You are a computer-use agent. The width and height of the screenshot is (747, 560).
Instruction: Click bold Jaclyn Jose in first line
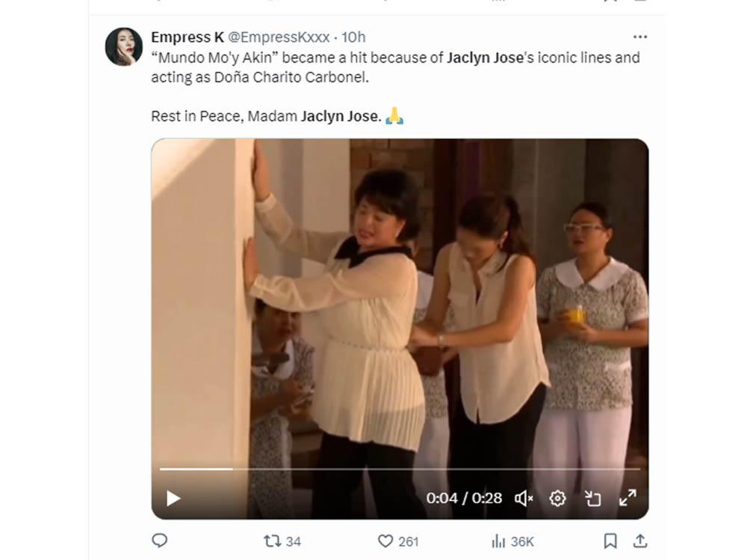tap(485, 57)
